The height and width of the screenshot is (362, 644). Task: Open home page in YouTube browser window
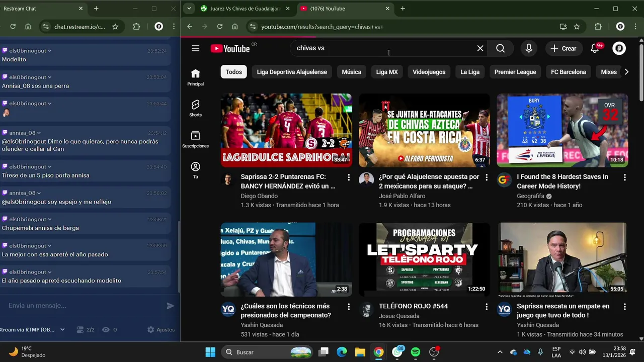pos(235,27)
